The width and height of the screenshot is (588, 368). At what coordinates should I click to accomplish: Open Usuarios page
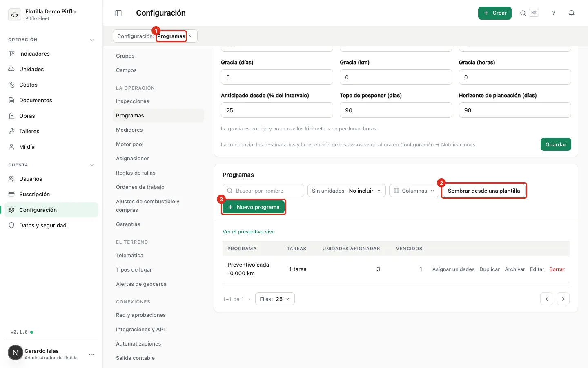click(x=51, y=179)
